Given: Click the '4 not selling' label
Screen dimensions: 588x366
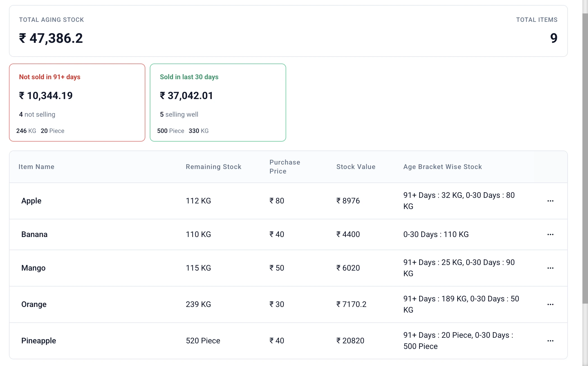Looking at the screenshot, I should click(x=37, y=114).
